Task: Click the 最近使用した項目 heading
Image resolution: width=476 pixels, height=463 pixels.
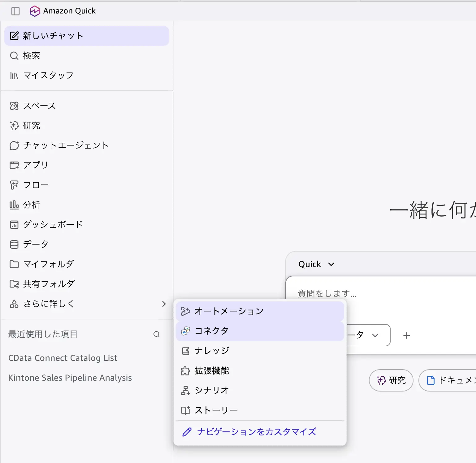Action: tap(43, 334)
